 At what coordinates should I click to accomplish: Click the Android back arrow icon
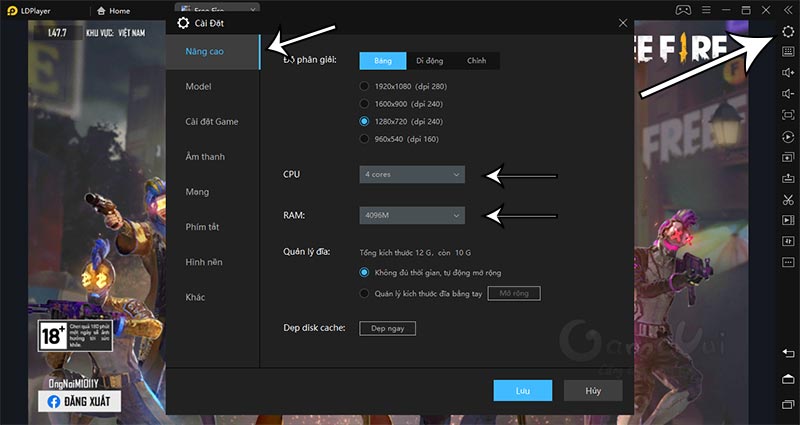[788, 353]
